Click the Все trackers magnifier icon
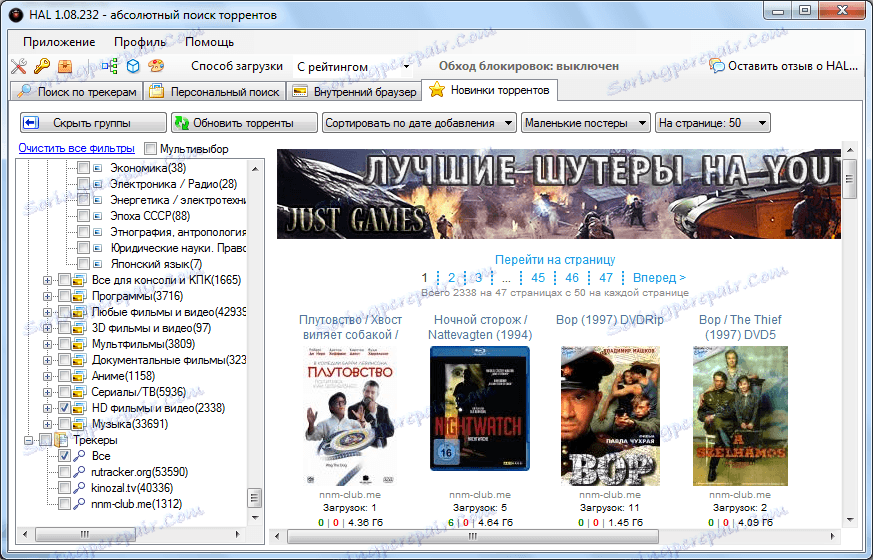Image resolution: width=873 pixels, height=560 pixels. coord(80,456)
